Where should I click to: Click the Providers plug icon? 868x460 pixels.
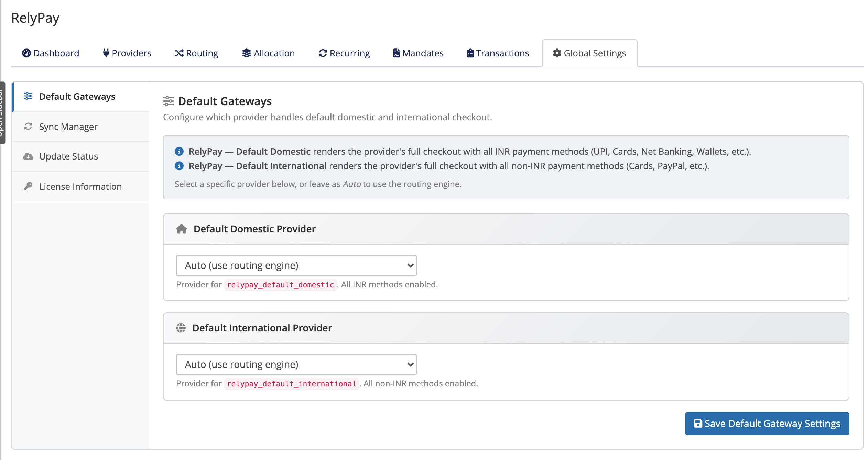point(106,53)
